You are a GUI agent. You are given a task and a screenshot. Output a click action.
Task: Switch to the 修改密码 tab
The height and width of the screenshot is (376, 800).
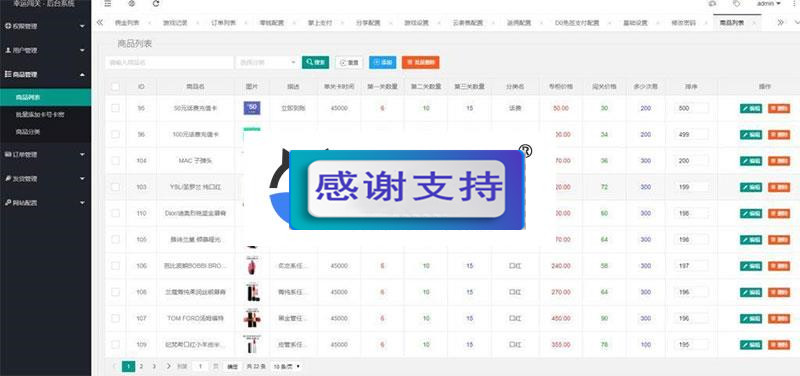685,23
